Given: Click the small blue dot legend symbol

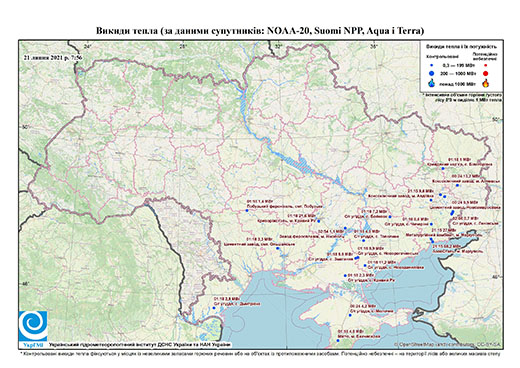Looking at the screenshot, I should (x=432, y=65).
